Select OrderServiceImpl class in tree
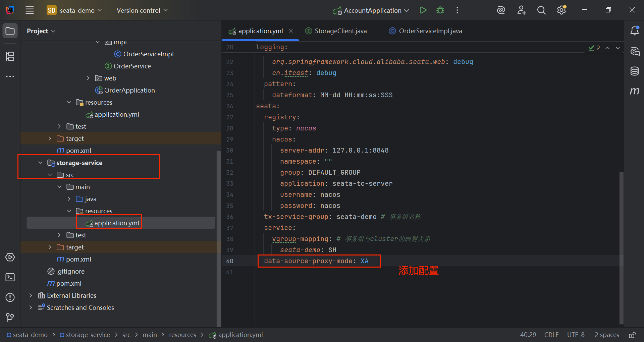This screenshot has width=644, height=342. click(x=144, y=54)
